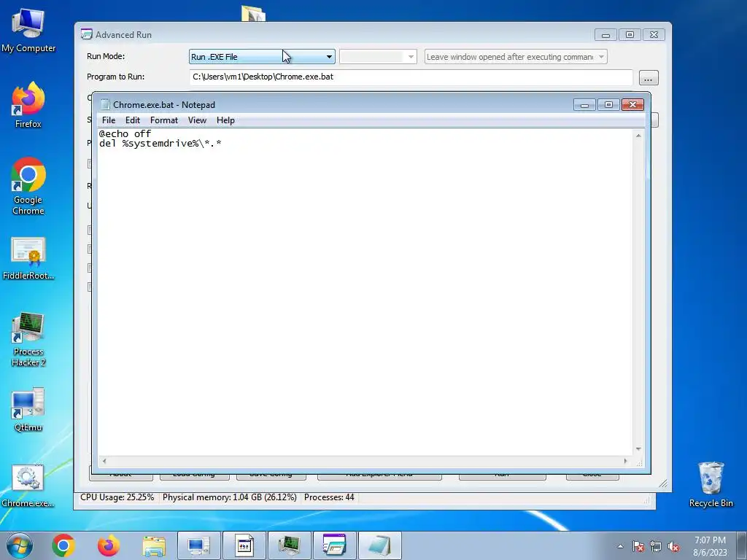Viewport: 747px width, 560px height.
Task: Open Notepad Format menu
Action: click(x=164, y=120)
